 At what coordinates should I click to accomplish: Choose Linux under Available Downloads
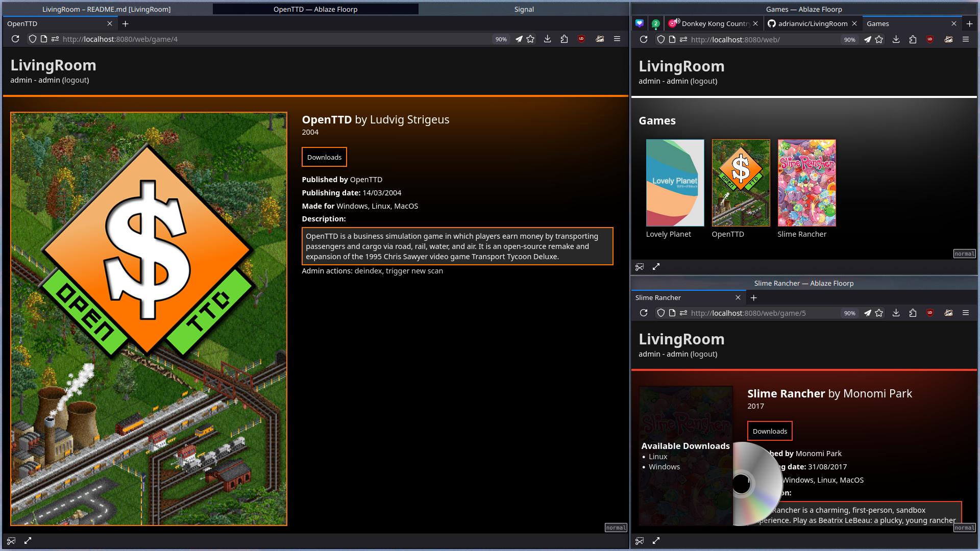[658, 457]
